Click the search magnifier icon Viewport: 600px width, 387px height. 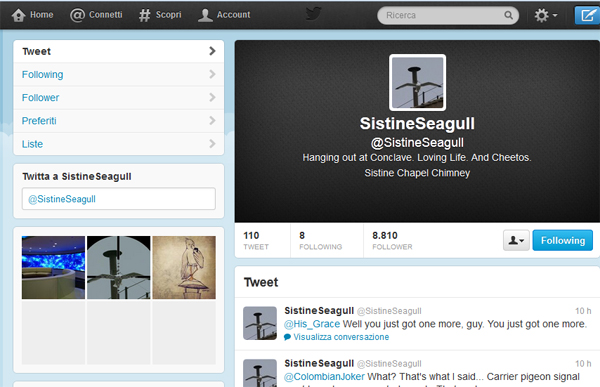(x=508, y=15)
